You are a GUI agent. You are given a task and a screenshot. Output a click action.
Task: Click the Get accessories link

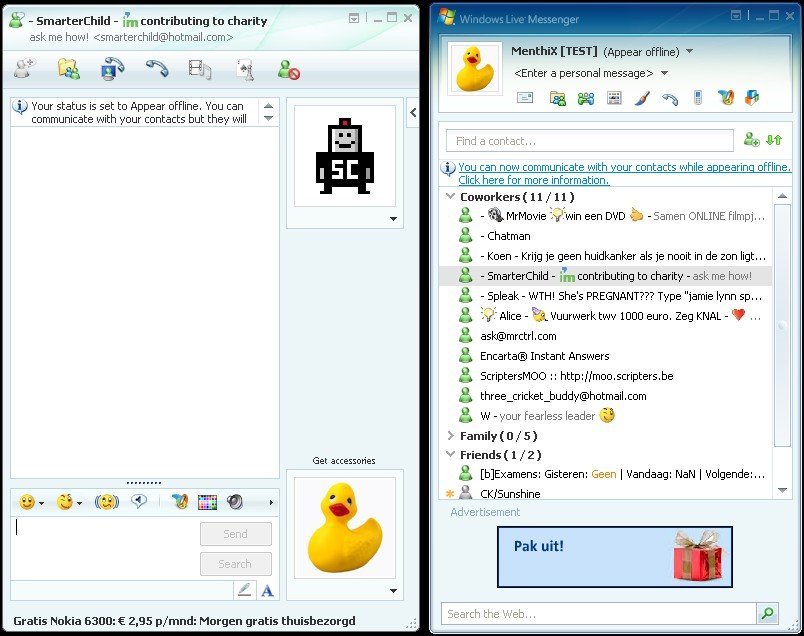tap(344, 461)
